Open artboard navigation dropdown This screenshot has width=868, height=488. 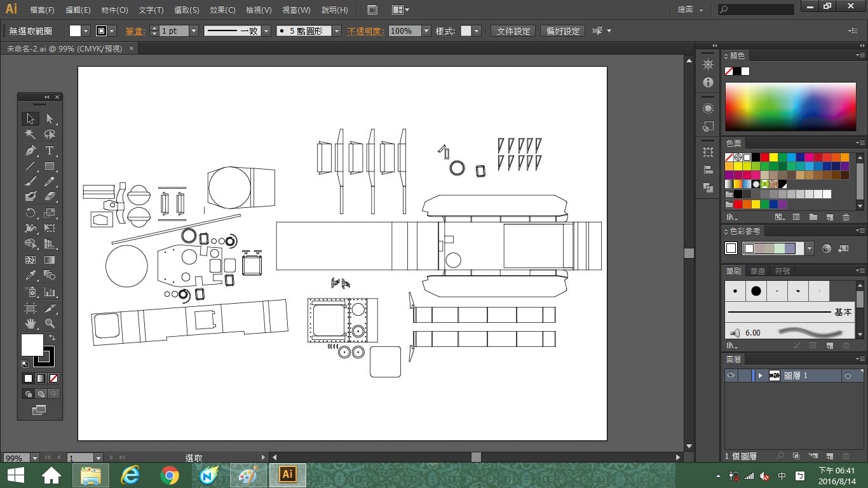click(x=98, y=457)
